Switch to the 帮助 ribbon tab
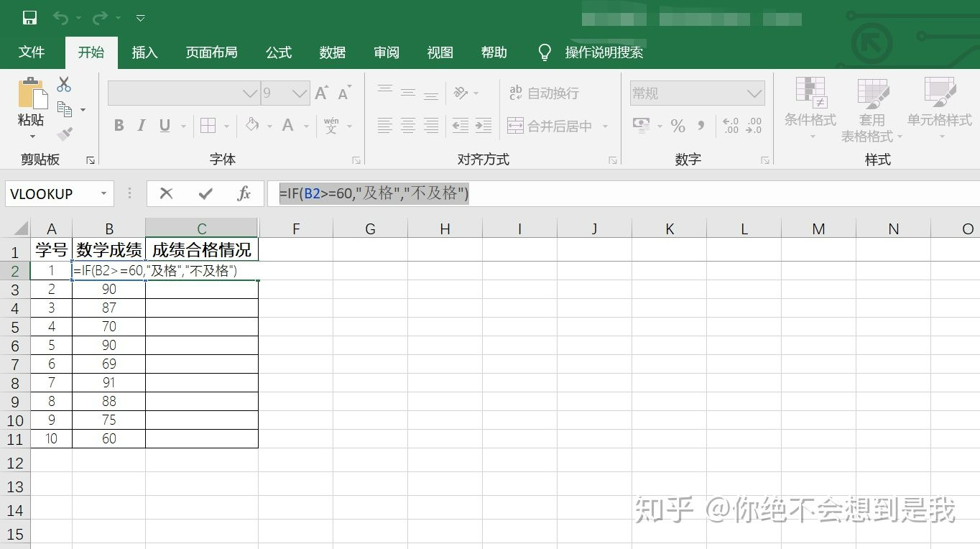This screenshot has width=980, height=549. click(494, 52)
